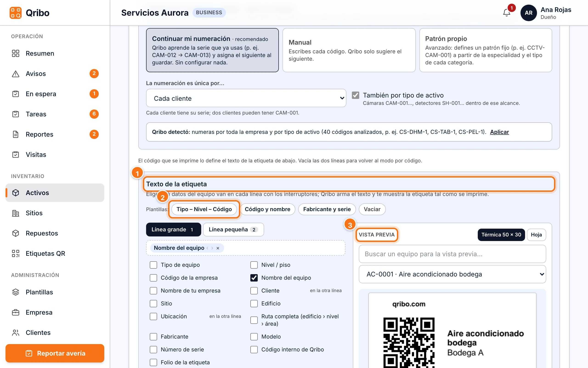Select Térmica 50 × 30 format
588x368 pixels.
pyautogui.click(x=501, y=235)
